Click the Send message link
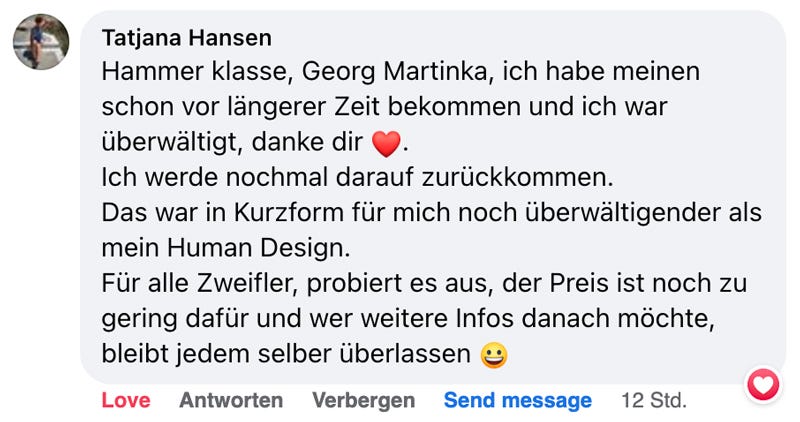The width and height of the screenshot is (800, 422). coord(518,400)
